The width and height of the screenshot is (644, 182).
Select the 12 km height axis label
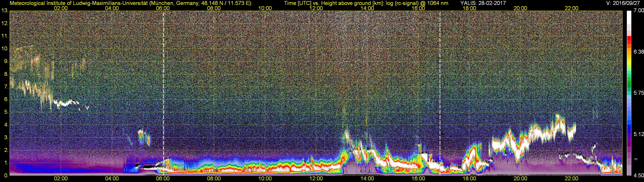coord(5,23)
